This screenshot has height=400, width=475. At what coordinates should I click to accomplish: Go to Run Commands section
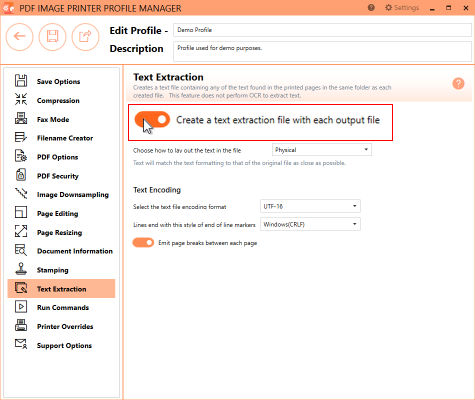[x=61, y=307]
